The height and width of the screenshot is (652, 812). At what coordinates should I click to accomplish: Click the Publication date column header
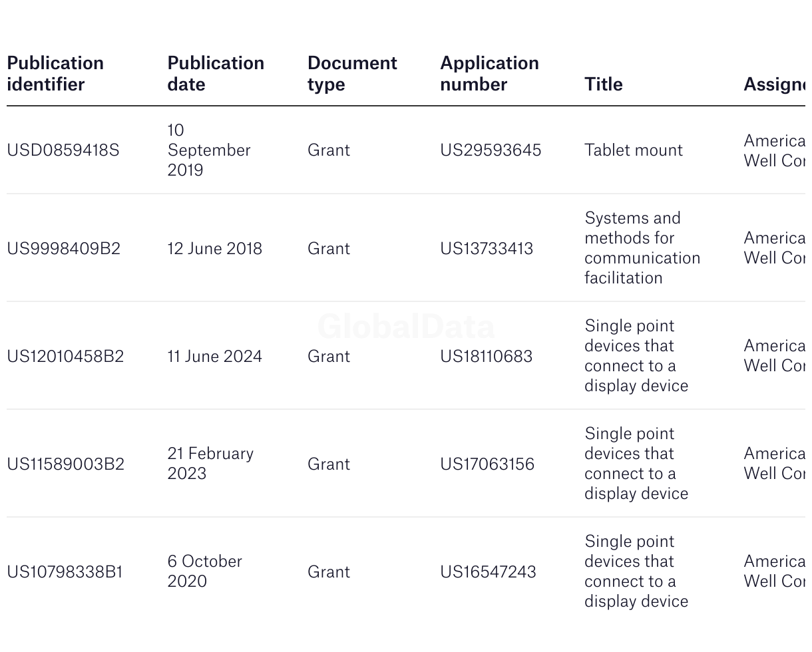pyautogui.click(x=216, y=74)
